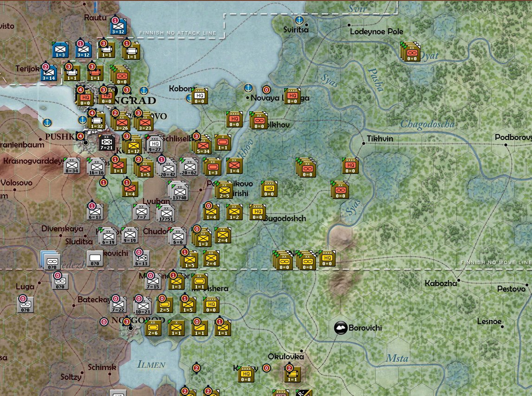Click the Lodeynoe Pole town label
The height and width of the screenshot is (396, 532).
tap(376, 32)
